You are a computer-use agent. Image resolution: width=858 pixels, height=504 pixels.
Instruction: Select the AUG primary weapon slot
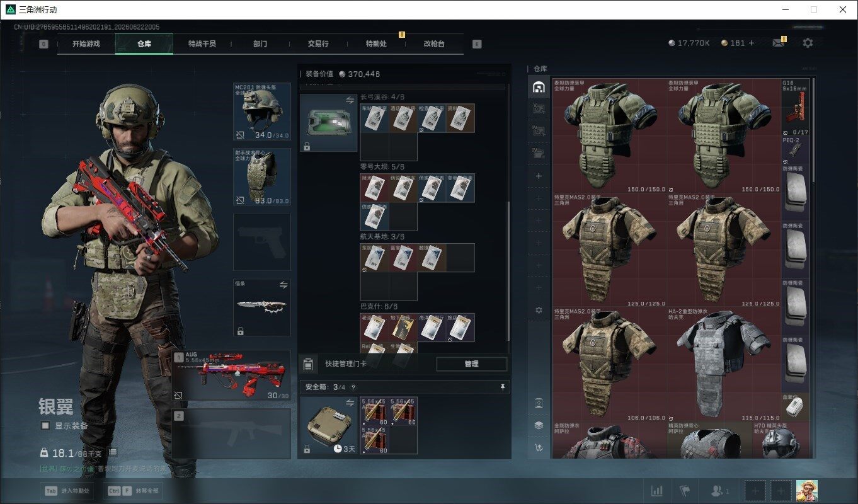(231, 375)
